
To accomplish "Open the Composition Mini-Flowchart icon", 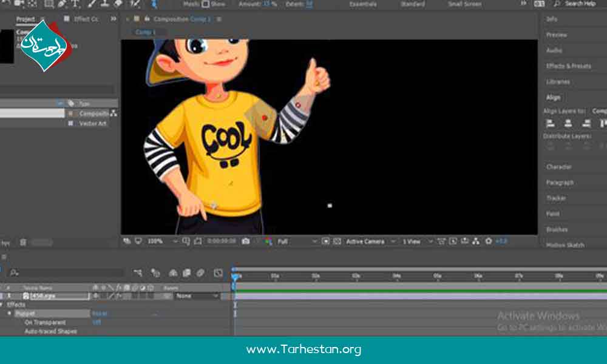I will pos(138,273).
